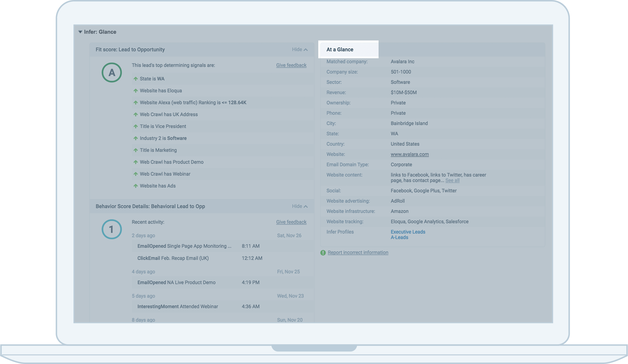Click the United States country value
Screen dimensions: 628x364
tap(405, 144)
